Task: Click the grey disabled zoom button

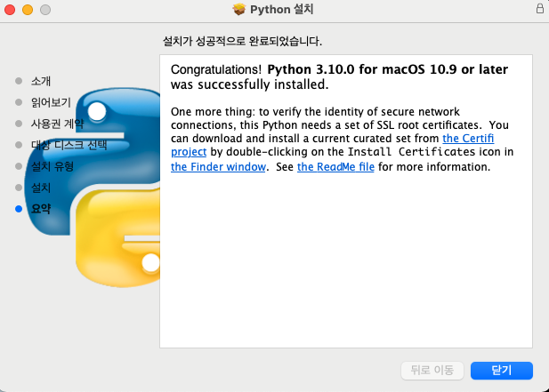Action: (x=45, y=10)
